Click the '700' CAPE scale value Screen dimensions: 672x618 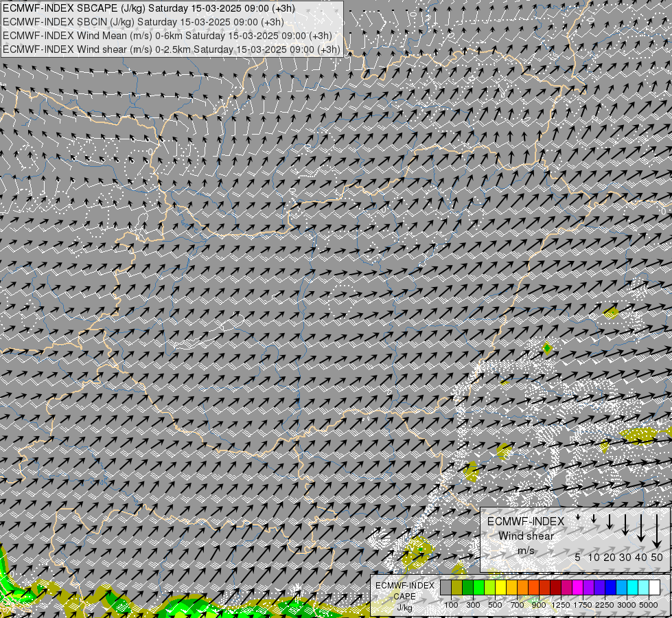coord(518,605)
